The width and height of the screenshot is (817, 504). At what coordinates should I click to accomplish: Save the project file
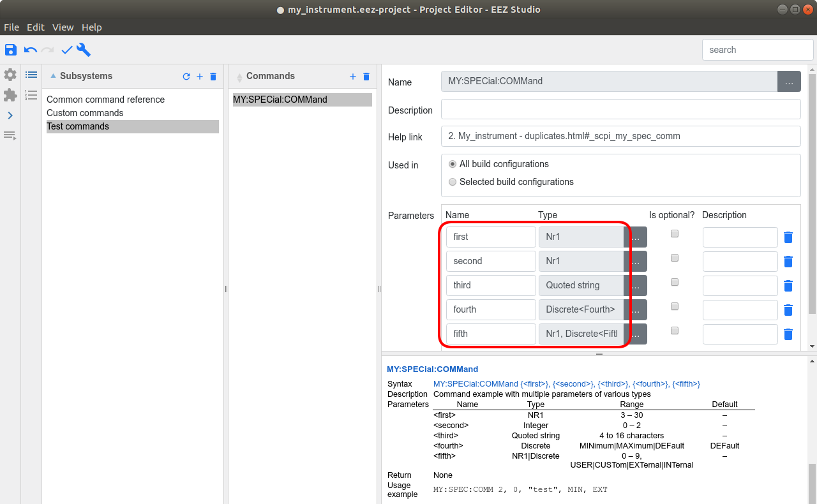click(10, 50)
